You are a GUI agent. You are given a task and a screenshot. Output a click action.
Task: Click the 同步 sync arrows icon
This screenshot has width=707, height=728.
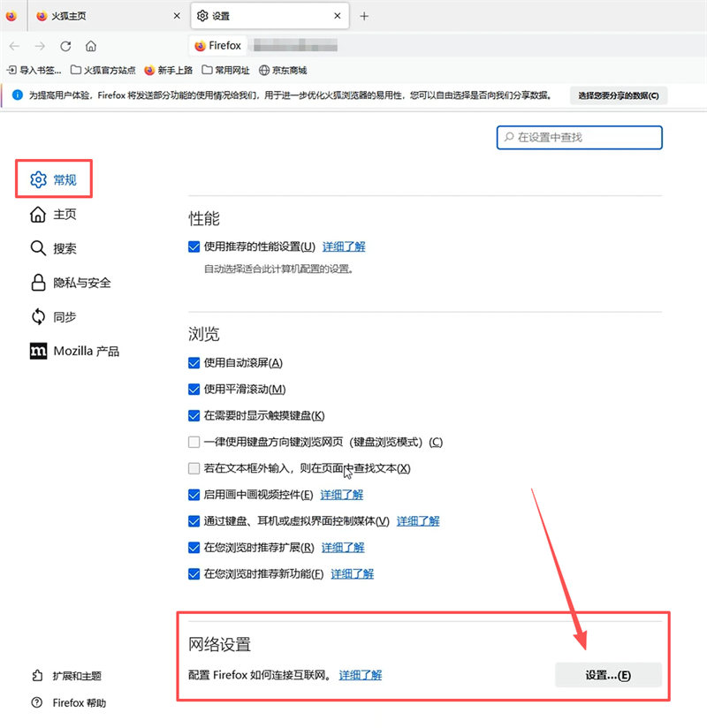coord(37,316)
